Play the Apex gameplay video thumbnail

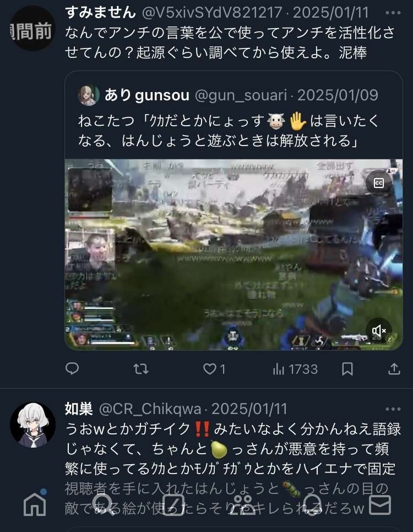point(234,255)
